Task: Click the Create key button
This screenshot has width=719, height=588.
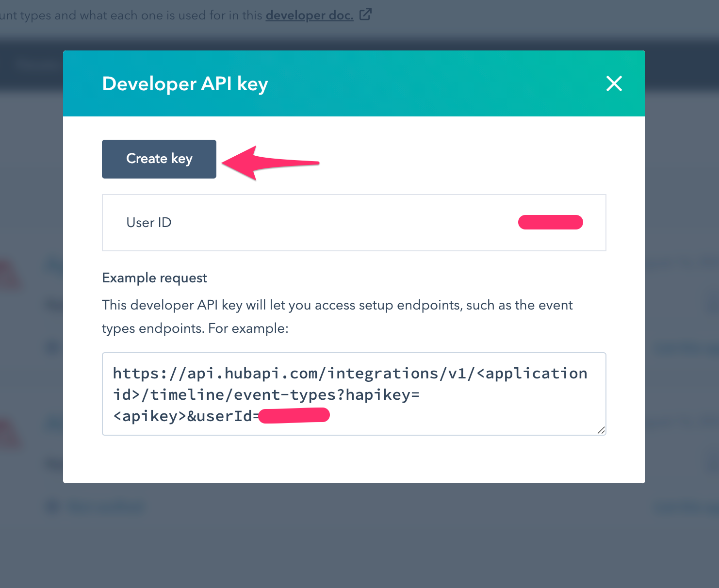Action: click(159, 159)
